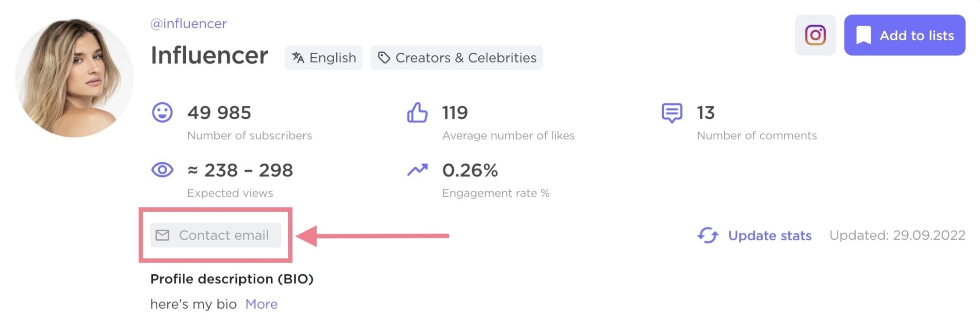This screenshot has height=329, width=980.
Task: Click the influencer profile photo
Action: pyautogui.click(x=74, y=78)
